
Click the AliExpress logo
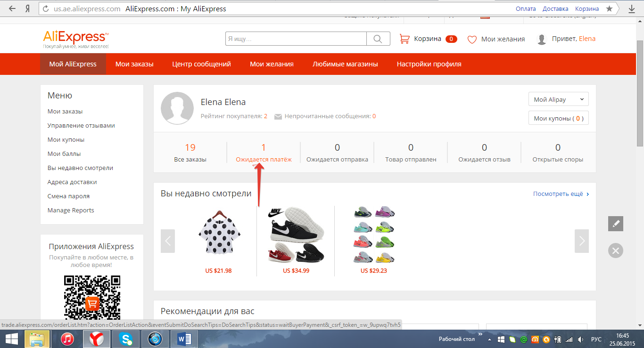pyautogui.click(x=76, y=39)
